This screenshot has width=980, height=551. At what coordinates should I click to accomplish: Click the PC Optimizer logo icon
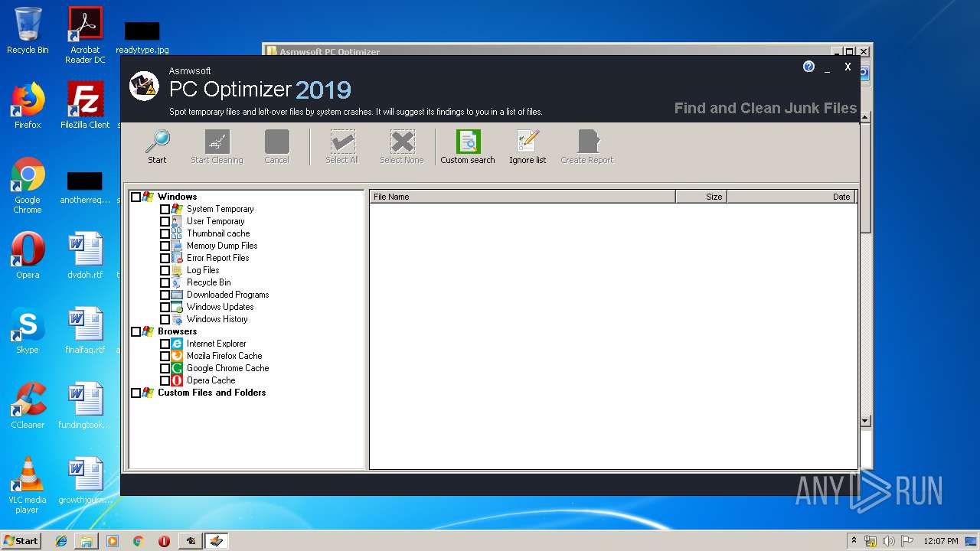click(144, 86)
